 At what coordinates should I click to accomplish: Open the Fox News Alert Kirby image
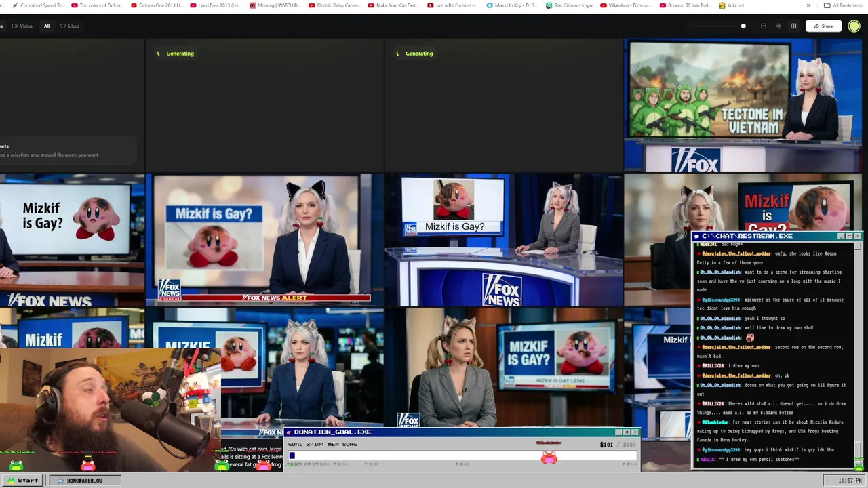tap(264, 240)
